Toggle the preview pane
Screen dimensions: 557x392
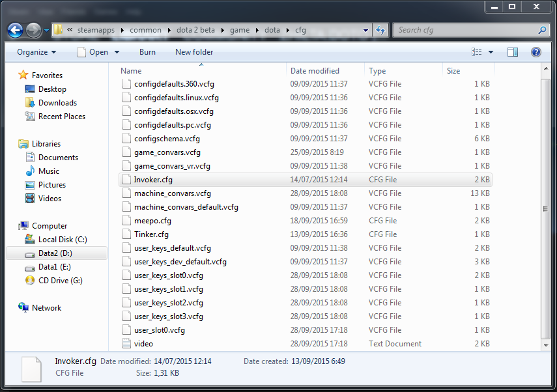tap(512, 52)
